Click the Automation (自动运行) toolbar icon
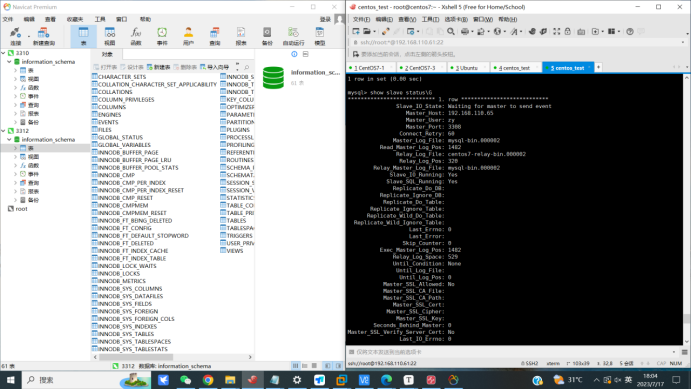The height and width of the screenshot is (389, 692). pos(293,36)
